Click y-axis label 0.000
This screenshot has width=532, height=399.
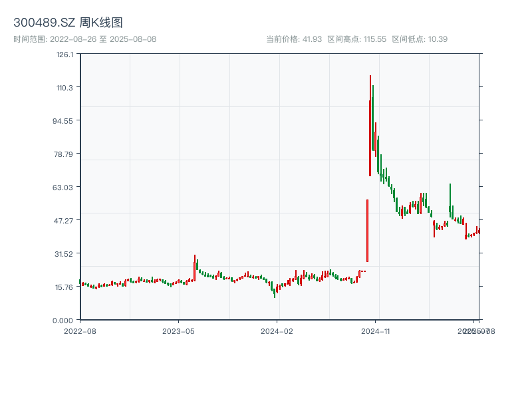tap(63, 321)
